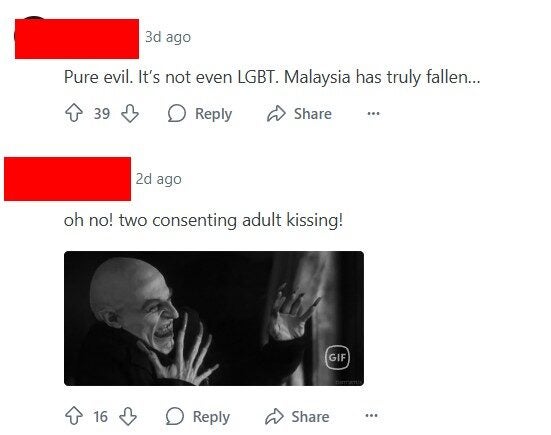The height and width of the screenshot is (435, 551).
Task: Click the Share text on the 16-vote comment
Action: click(310, 417)
